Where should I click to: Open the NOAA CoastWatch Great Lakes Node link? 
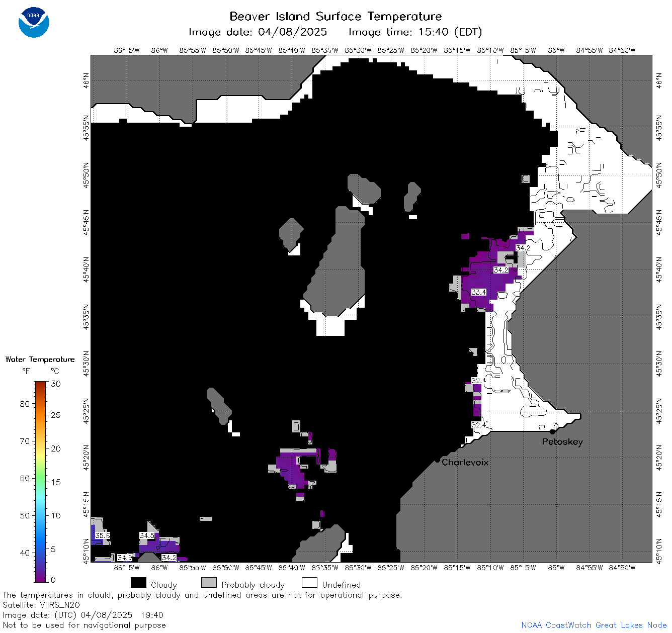coord(594,625)
